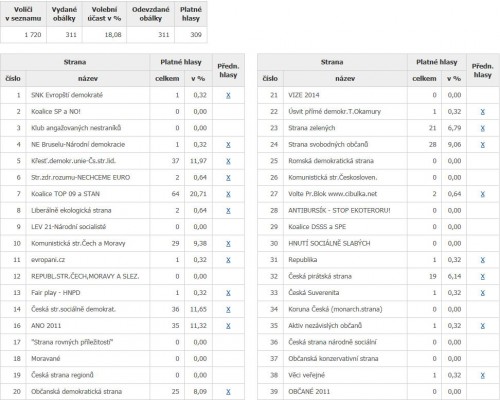This screenshot has width=500, height=400.
Task: Click X link for Liberálně ekologická strana
Action: [x=228, y=211]
